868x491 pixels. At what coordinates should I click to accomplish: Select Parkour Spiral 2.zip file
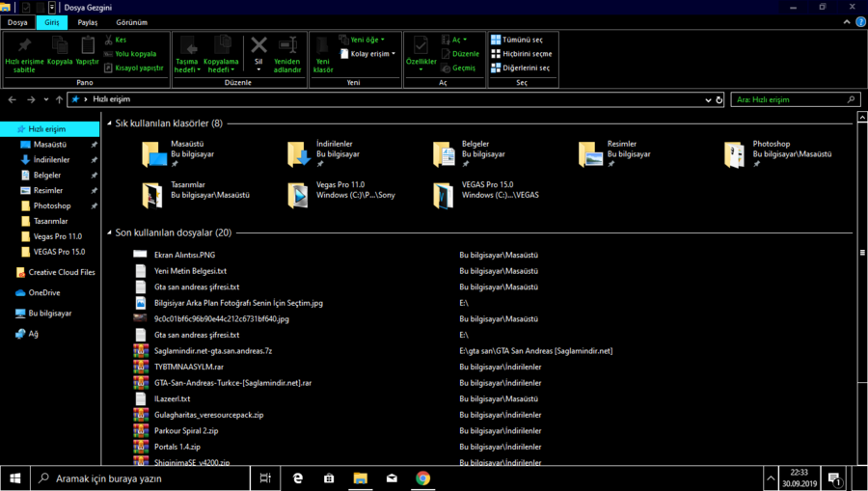pos(186,430)
